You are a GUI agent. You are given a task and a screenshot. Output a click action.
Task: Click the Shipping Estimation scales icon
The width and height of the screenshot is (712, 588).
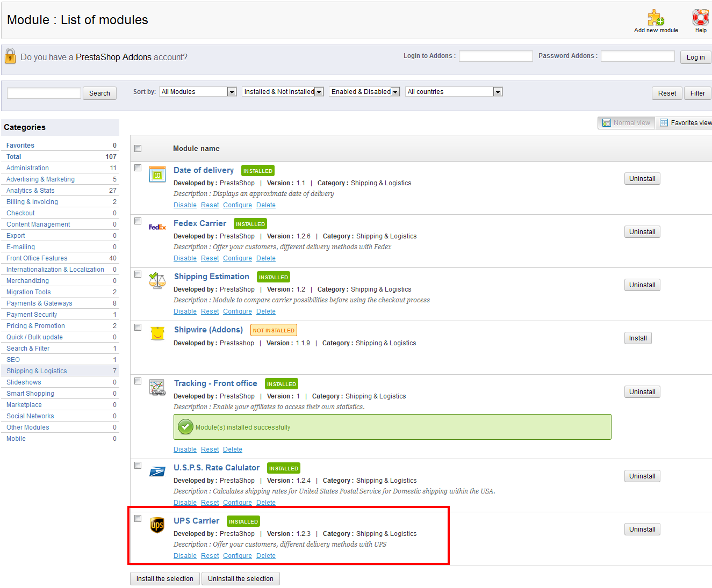(157, 280)
